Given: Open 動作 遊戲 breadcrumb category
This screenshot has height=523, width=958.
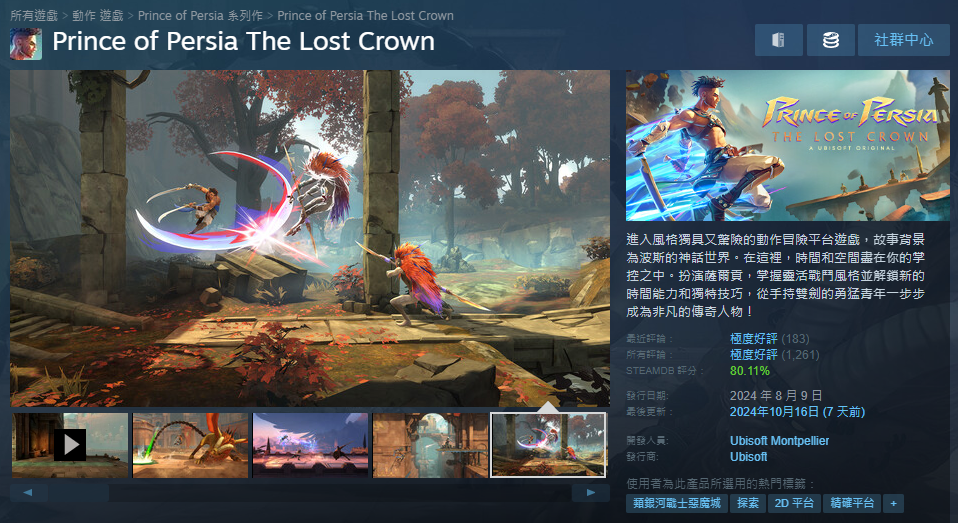Looking at the screenshot, I should [98, 15].
